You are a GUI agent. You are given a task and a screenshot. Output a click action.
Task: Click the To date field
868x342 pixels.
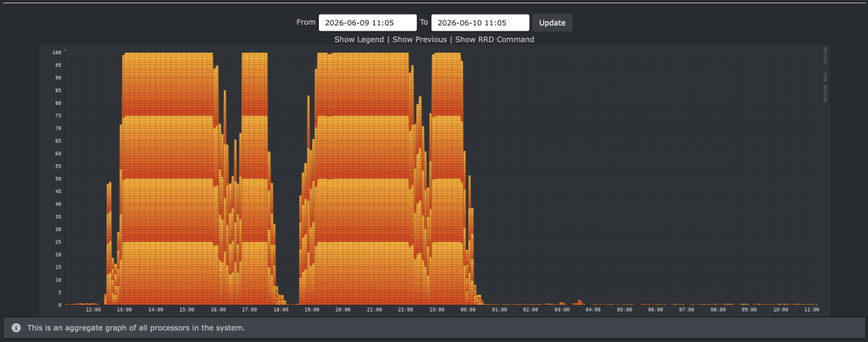[x=480, y=23]
